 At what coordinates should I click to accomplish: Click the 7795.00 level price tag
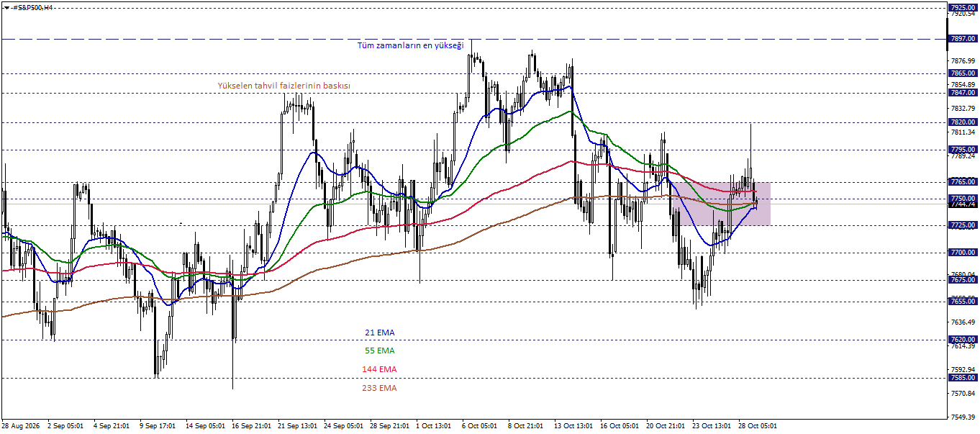point(963,150)
